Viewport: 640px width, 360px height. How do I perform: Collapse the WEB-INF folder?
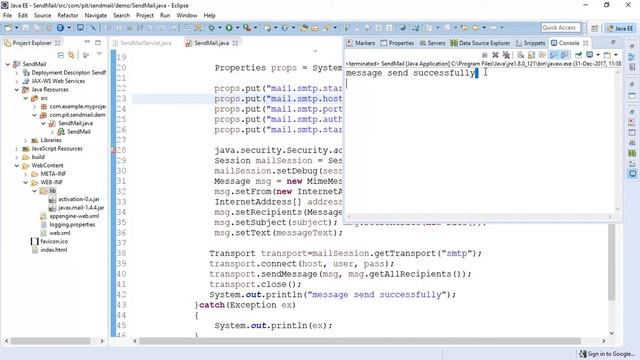(26, 182)
